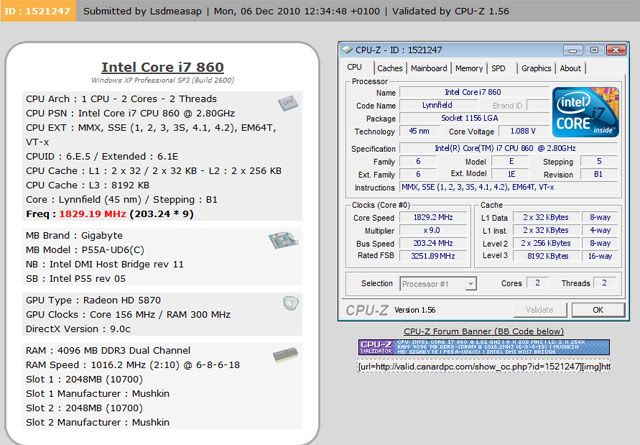640x445 pixels.
Task: Click the Bus Speed value 203.24 MHz
Action: [433, 243]
